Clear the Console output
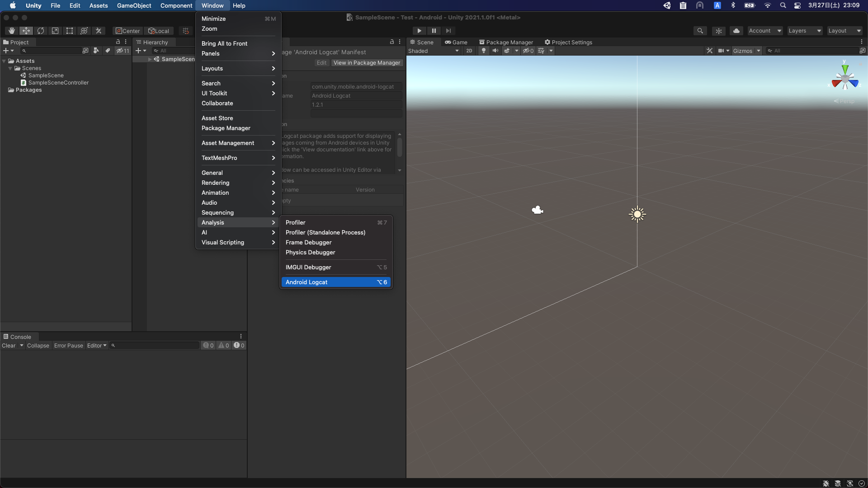Screen dimensions: 868x488 (8, 346)
